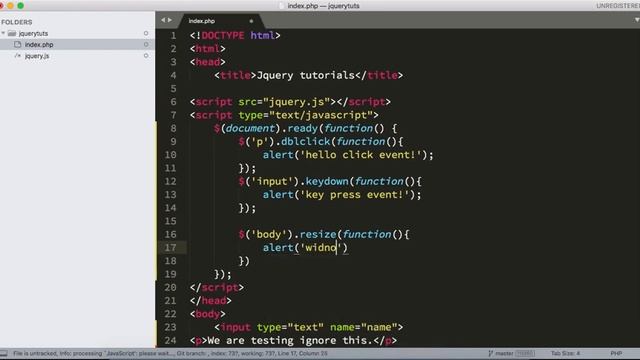Click the git status circle beside jquerytuts

[146, 33]
